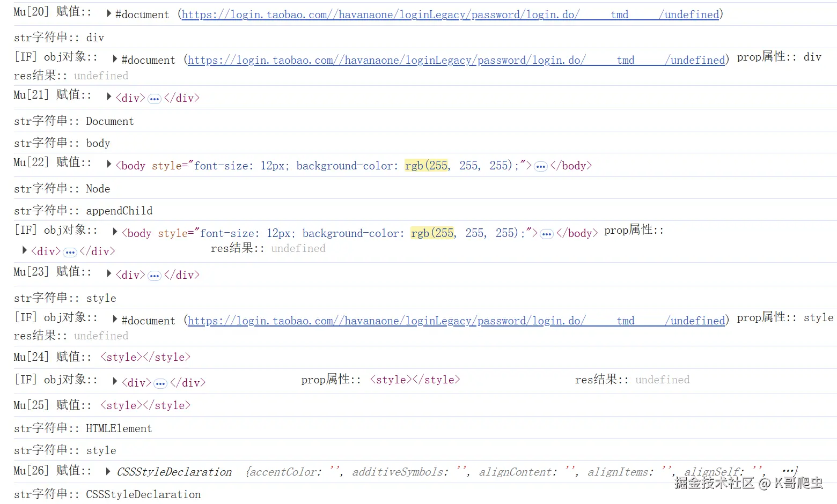Expand the #document object in Mu[20] row
Viewport: 837px width, 504px height.
tap(109, 13)
